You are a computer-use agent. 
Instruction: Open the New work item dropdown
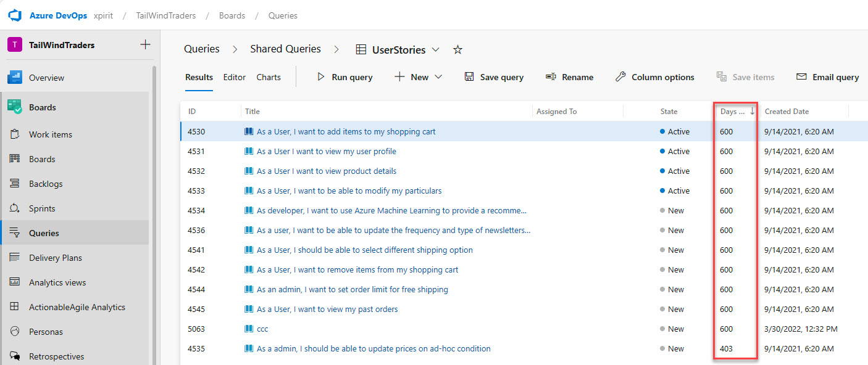[x=419, y=77]
